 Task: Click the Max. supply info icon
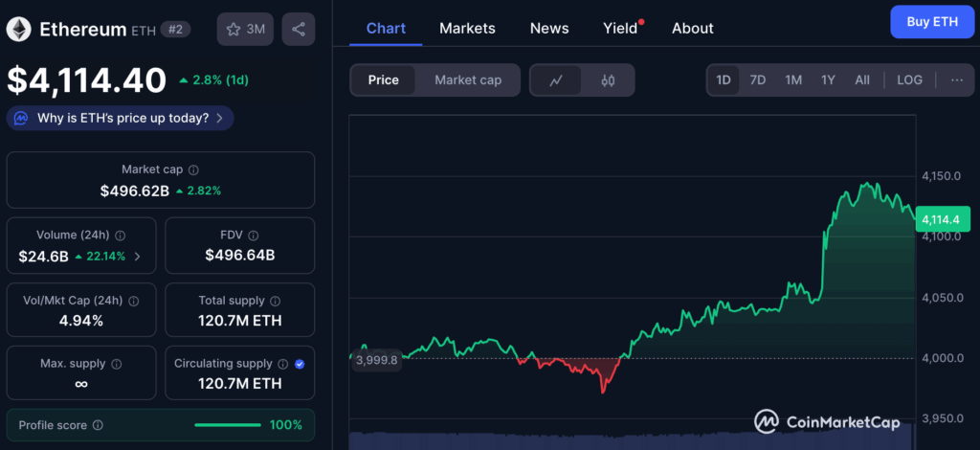point(116,364)
